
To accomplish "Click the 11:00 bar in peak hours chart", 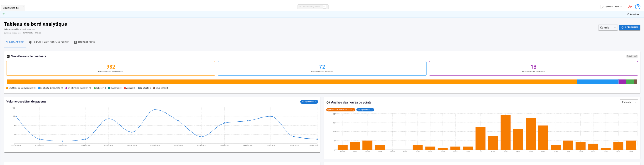I will [480, 139].
